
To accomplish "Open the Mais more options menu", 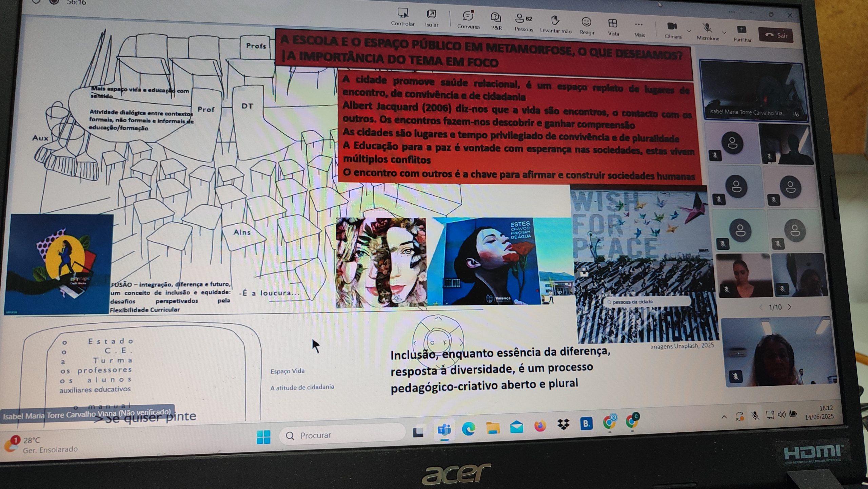I will (639, 25).
